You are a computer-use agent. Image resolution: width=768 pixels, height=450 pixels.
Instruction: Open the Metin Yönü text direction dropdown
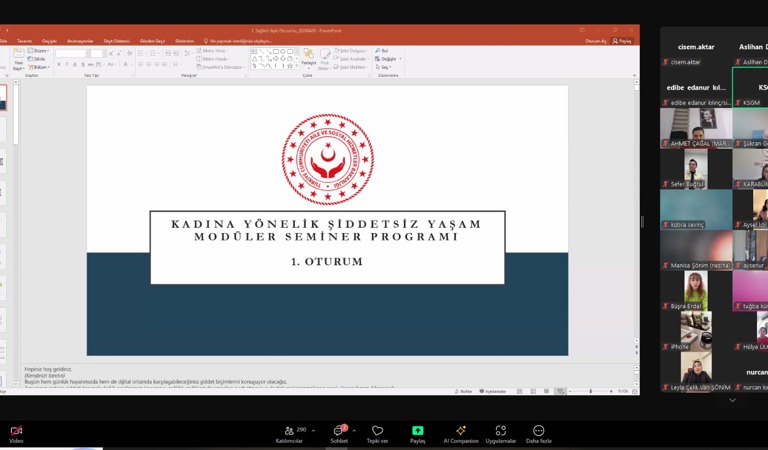click(x=212, y=50)
